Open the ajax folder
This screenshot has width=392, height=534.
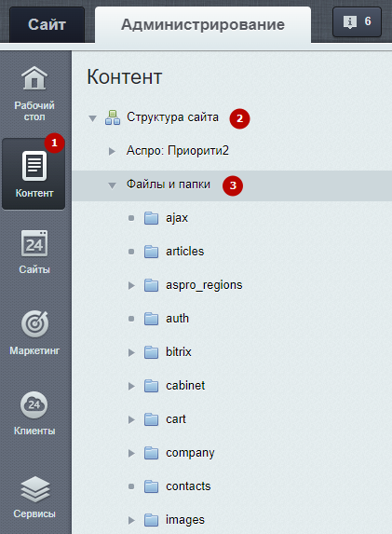[177, 218]
